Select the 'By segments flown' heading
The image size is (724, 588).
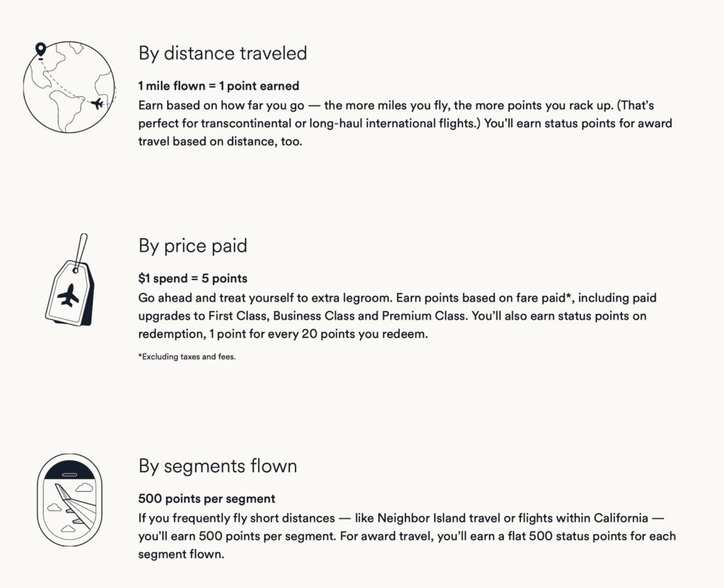(x=218, y=466)
